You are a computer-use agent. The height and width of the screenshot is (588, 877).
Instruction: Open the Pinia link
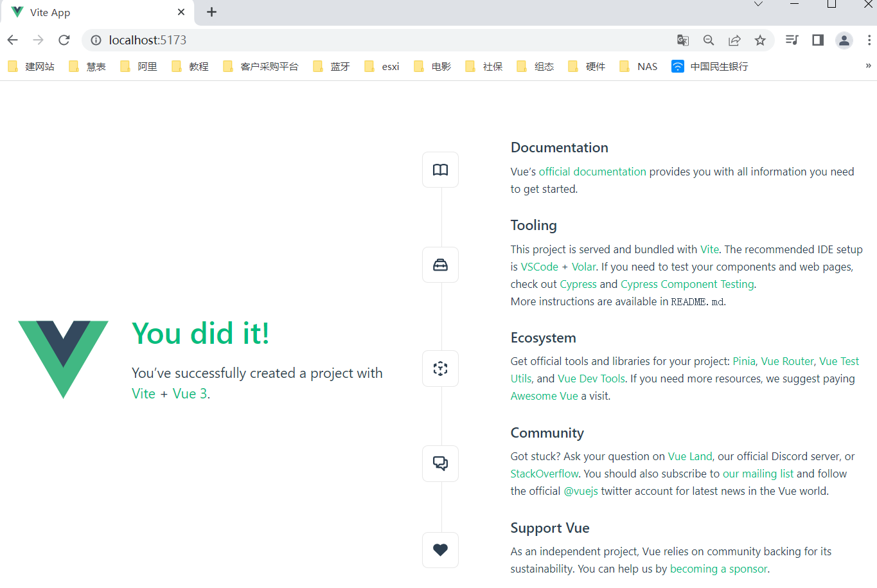point(744,361)
